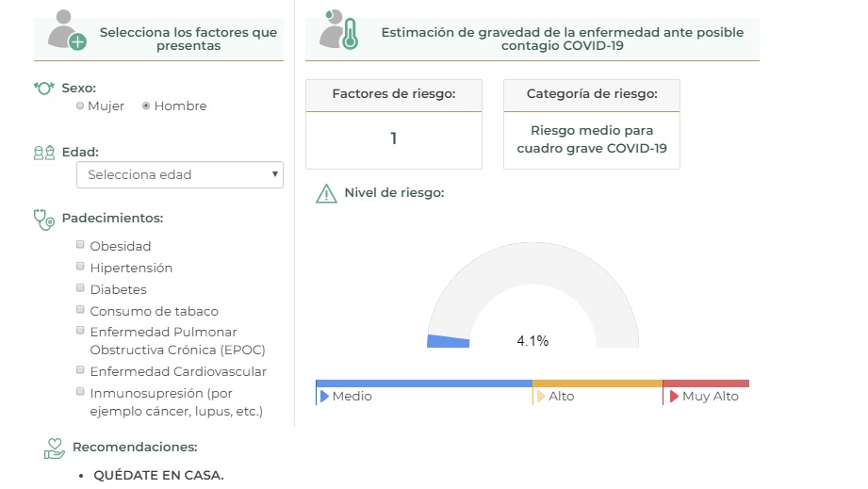Click the red Muy Alto arrow marker

[x=674, y=397]
